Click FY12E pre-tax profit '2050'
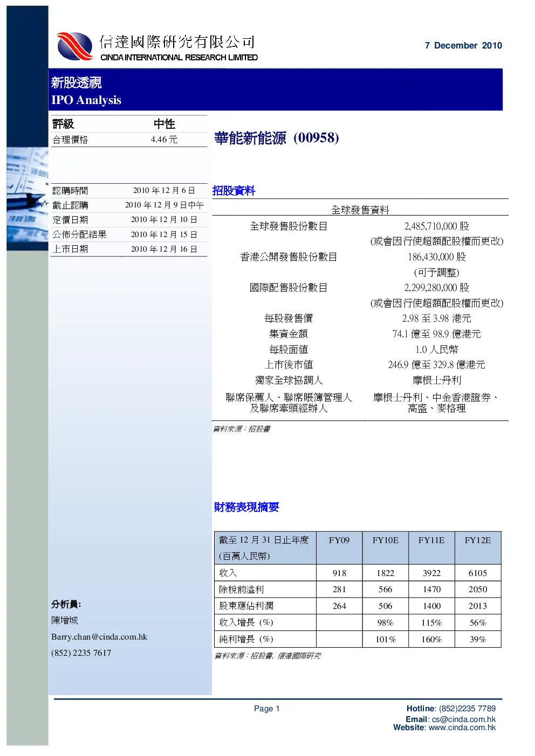Viewport: 535px width, 756px height. (x=478, y=589)
